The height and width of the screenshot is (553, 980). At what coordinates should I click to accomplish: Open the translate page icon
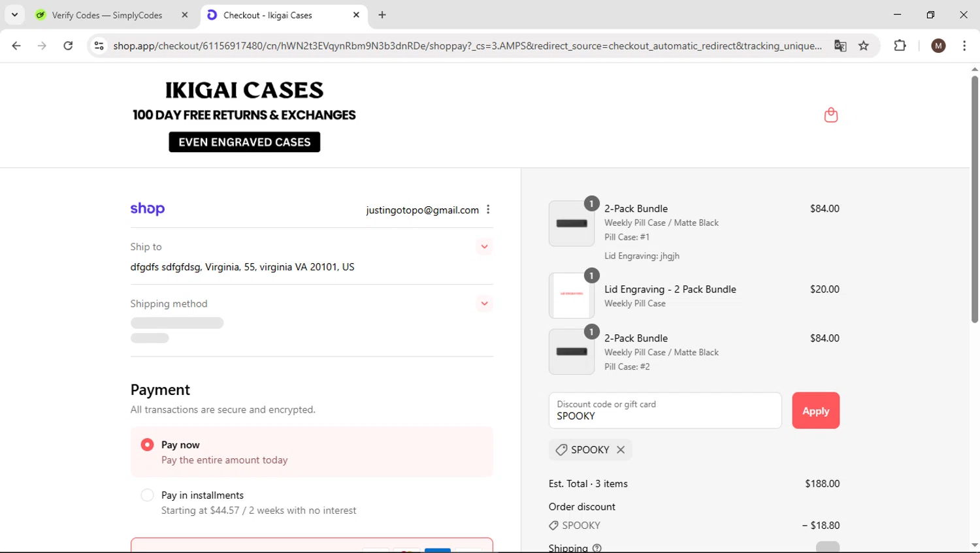point(840,46)
